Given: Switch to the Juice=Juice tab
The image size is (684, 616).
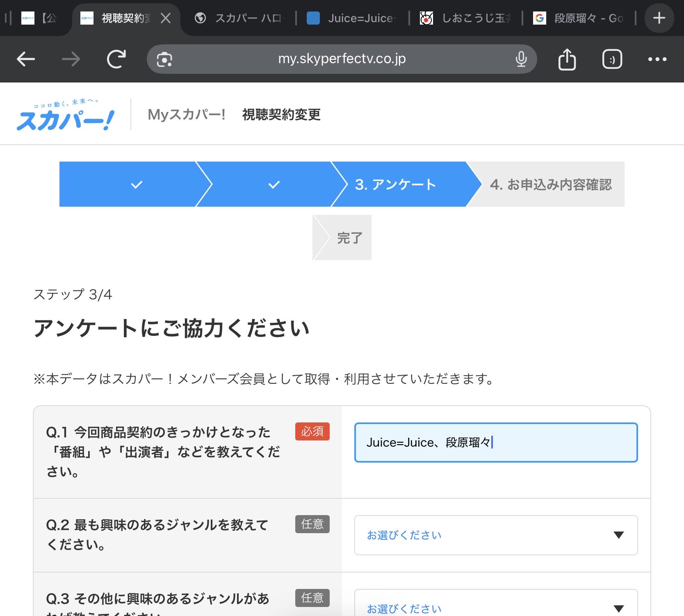Looking at the screenshot, I should [x=353, y=18].
